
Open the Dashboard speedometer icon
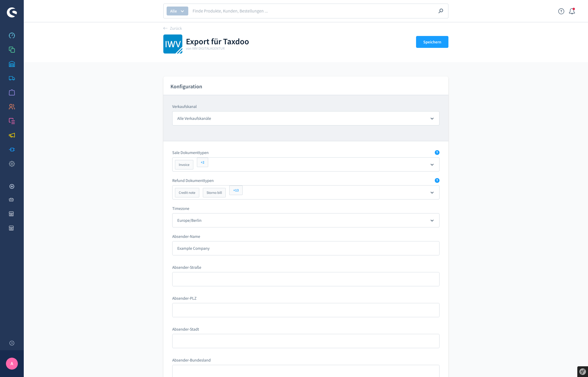point(12,35)
